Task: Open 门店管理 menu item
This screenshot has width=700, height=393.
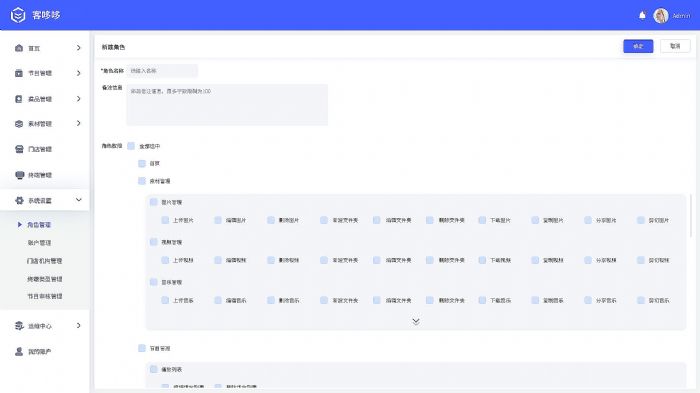Action: [x=40, y=149]
